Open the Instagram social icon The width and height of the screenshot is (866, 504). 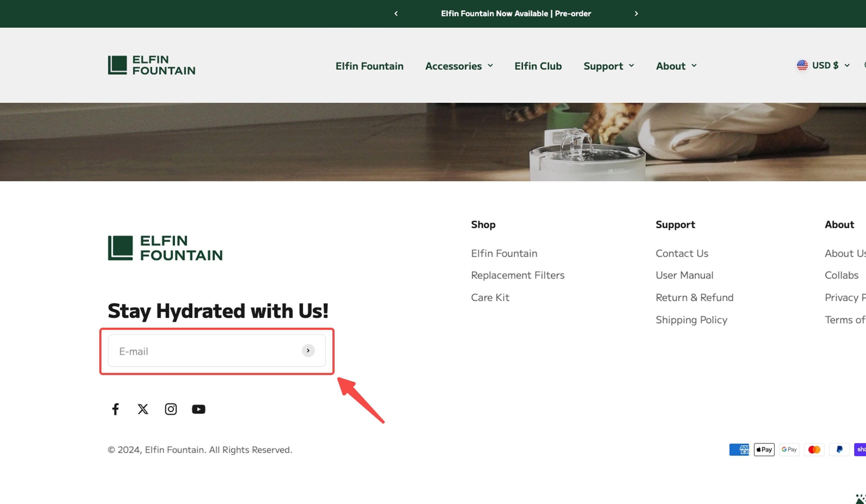[171, 409]
